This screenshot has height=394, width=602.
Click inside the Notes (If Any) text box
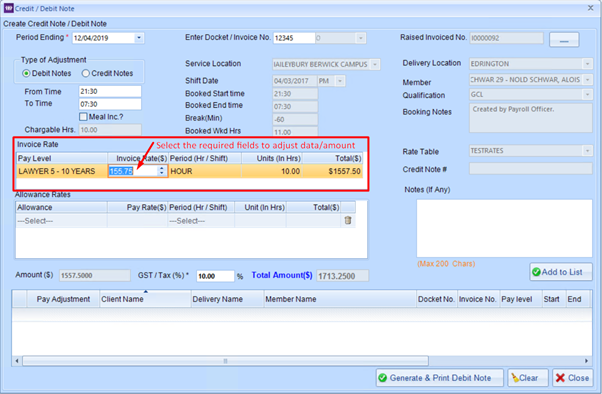point(504,228)
